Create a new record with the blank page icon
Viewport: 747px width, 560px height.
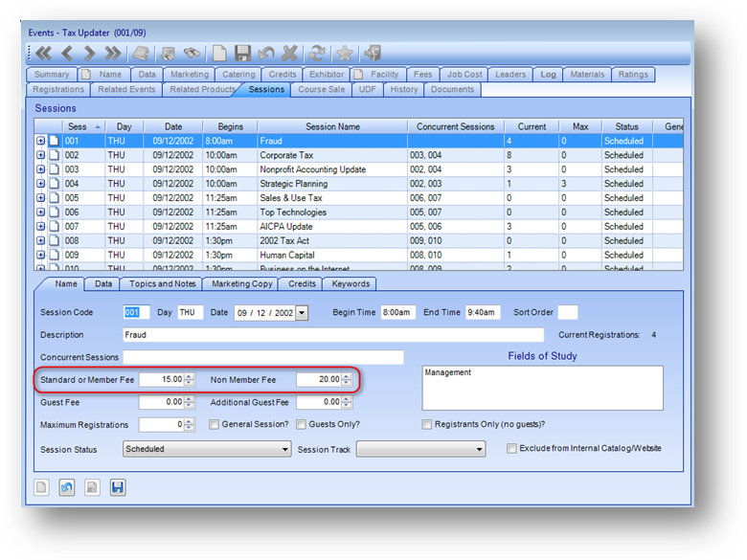219,53
